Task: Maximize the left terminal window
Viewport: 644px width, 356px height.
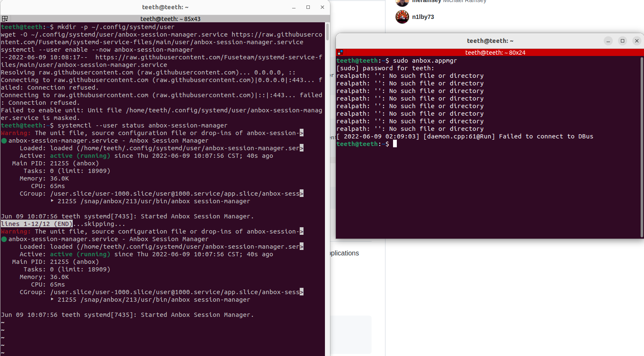Action: pos(308,7)
